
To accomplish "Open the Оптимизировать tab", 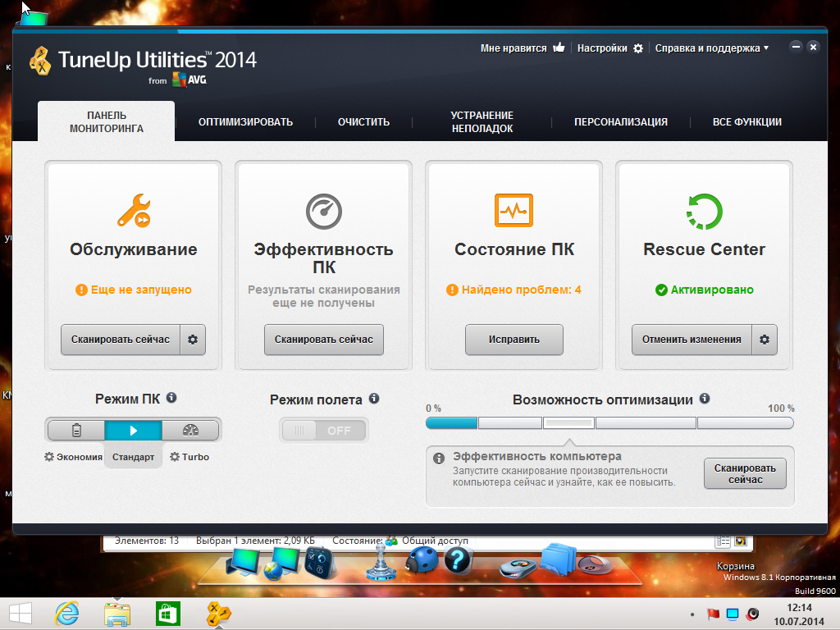I will point(245,121).
